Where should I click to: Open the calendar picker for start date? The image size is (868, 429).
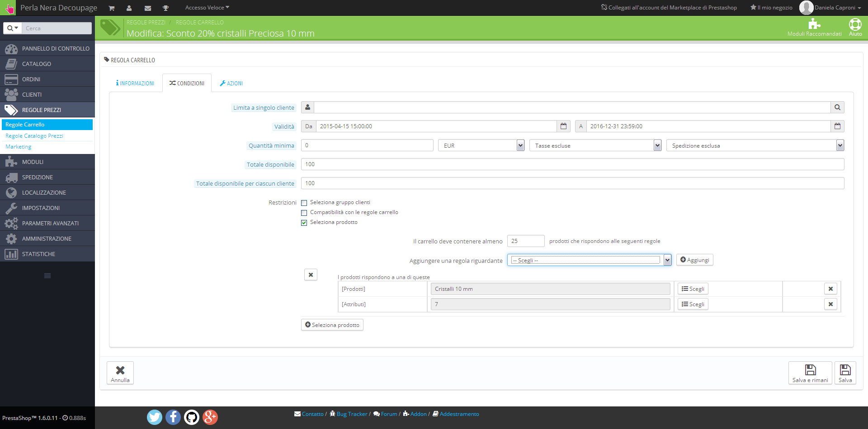(563, 126)
